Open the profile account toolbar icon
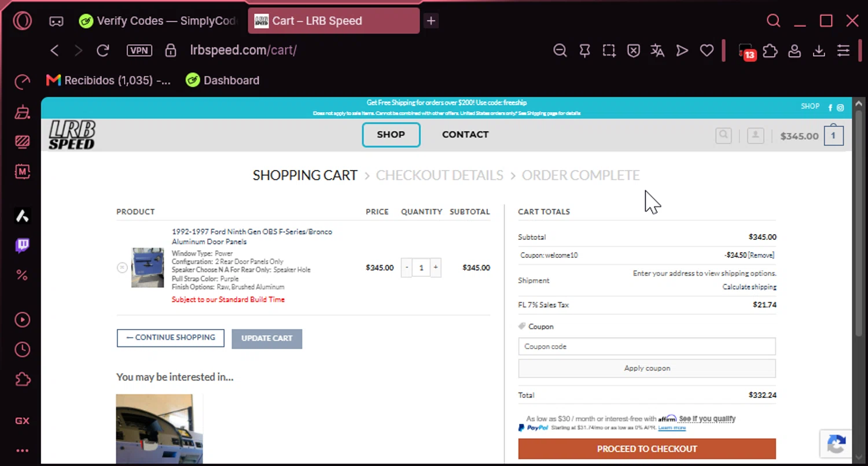This screenshot has width=868, height=466. [x=795, y=50]
